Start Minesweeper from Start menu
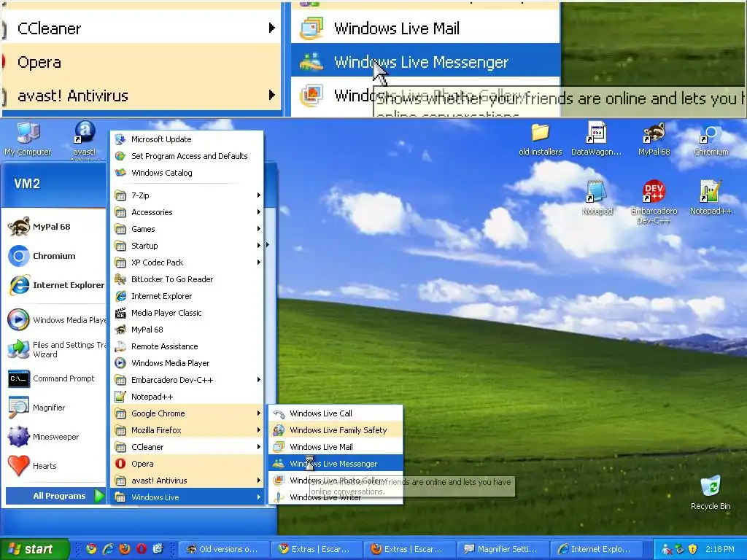 point(53,437)
